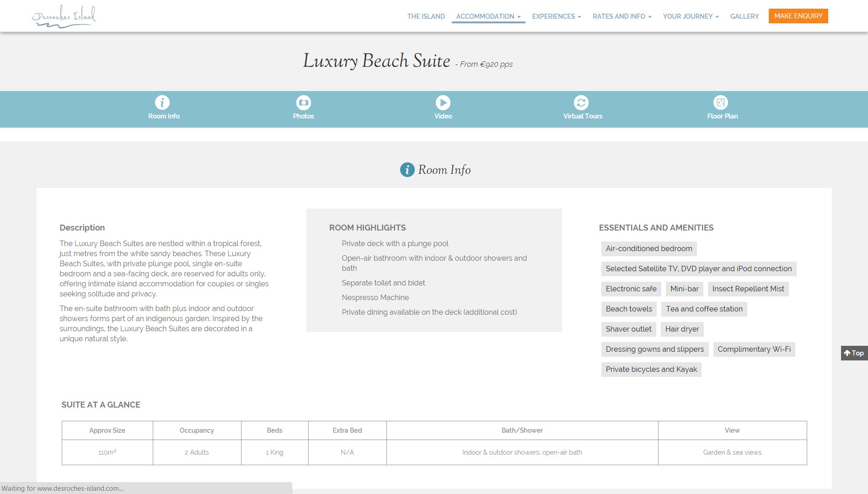The width and height of the screenshot is (868, 494).
Task: Click the Air-conditioned bedroom tag
Action: [x=649, y=249]
